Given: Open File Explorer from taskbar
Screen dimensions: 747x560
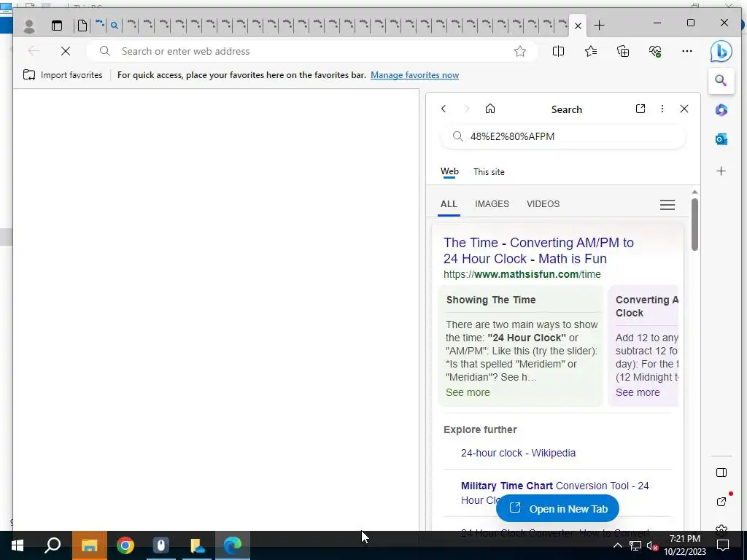Looking at the screenshot, I should (x=89, y=545).
